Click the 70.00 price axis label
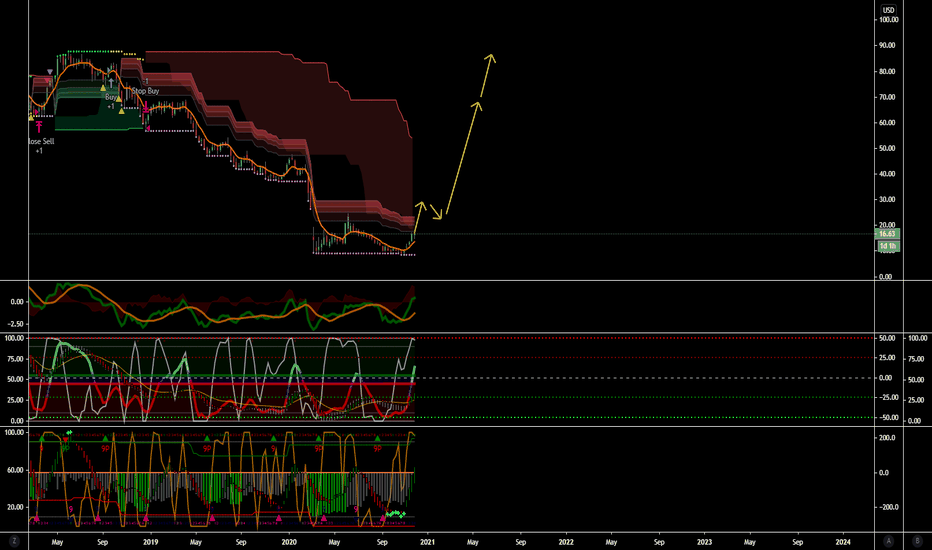Viewport: 932px width, 550px height. point(887,97)
